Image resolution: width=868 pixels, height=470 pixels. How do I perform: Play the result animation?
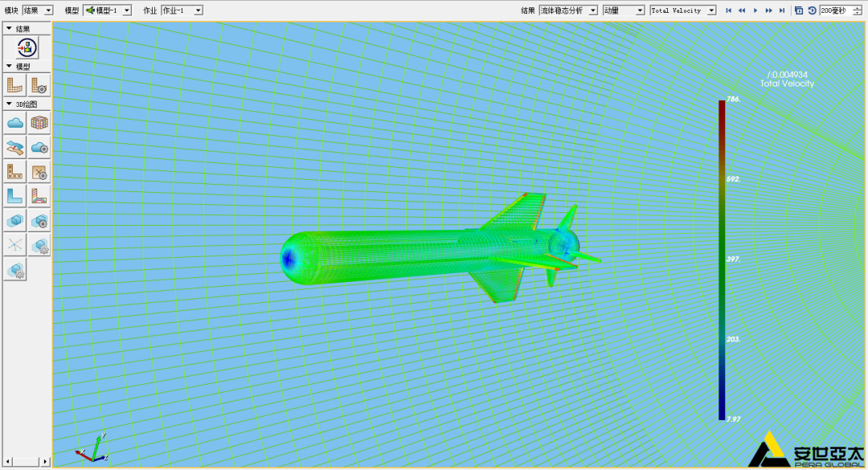pyautogui.click(x=755, y=10)
